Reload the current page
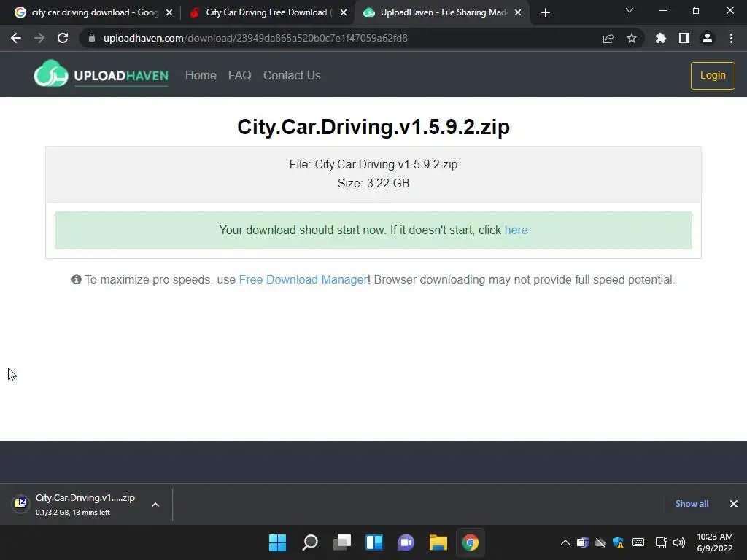Image resolution: width=747 pixels, height=560 pixels. point(63,38)
